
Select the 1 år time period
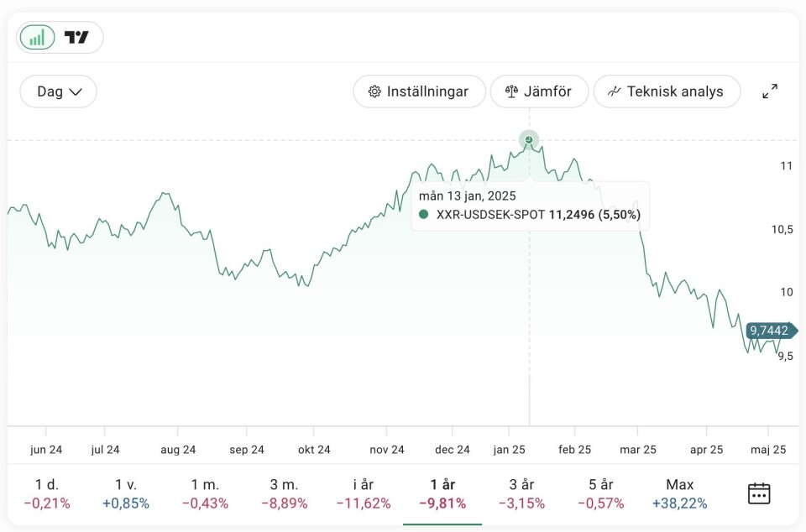pos(442,494)
